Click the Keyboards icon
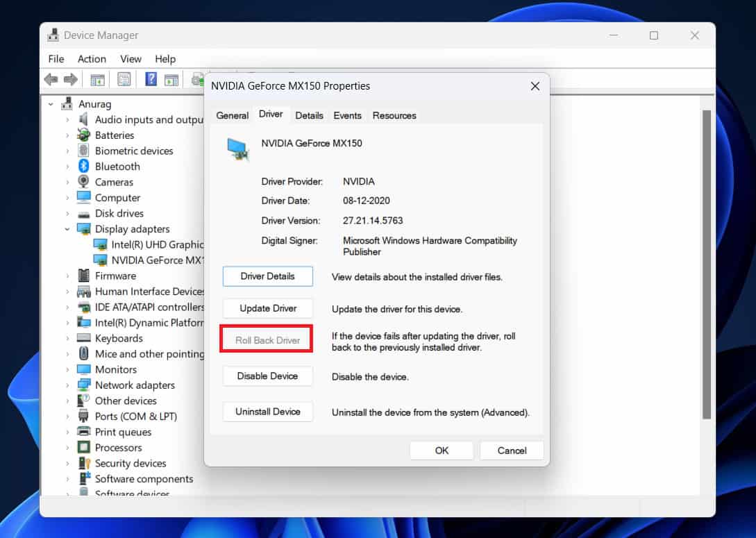This screenshot has height=538, width=756. [83, 338]
